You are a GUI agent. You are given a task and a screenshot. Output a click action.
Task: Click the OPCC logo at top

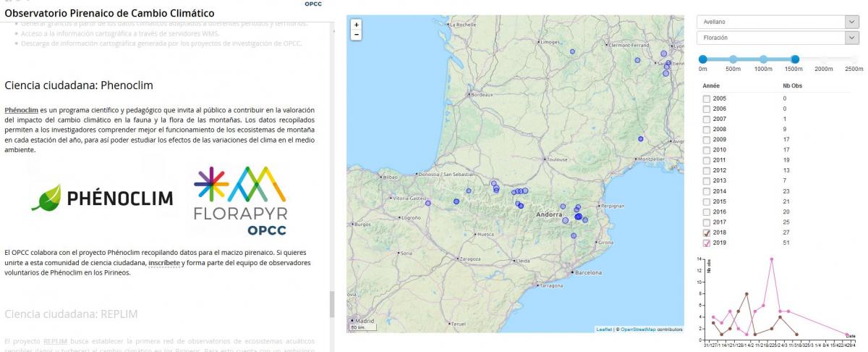312,4
